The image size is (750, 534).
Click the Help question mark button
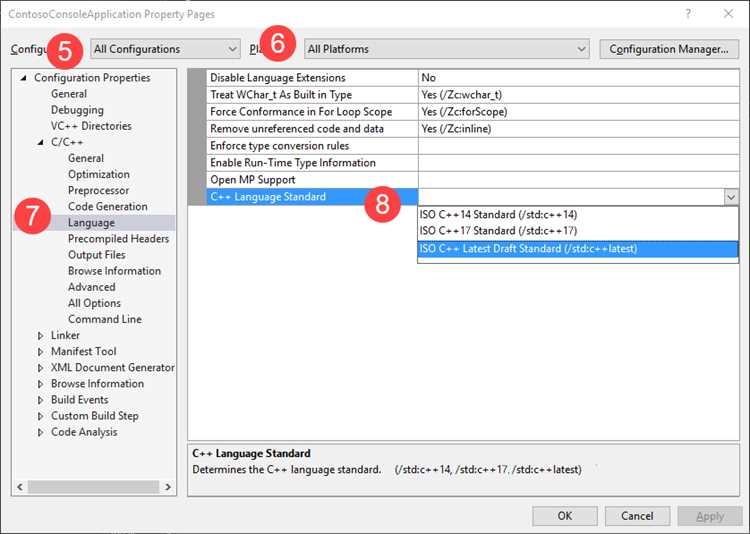point(688,13)
